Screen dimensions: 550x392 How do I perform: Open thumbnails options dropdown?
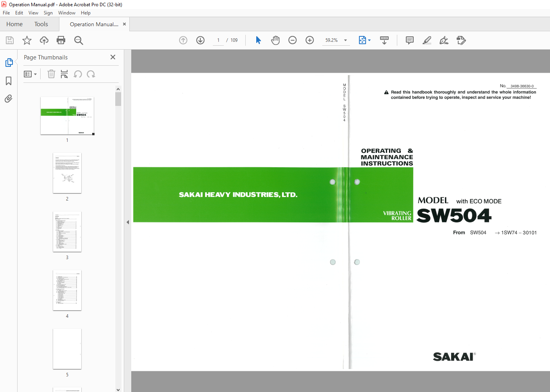click(30, 74)
